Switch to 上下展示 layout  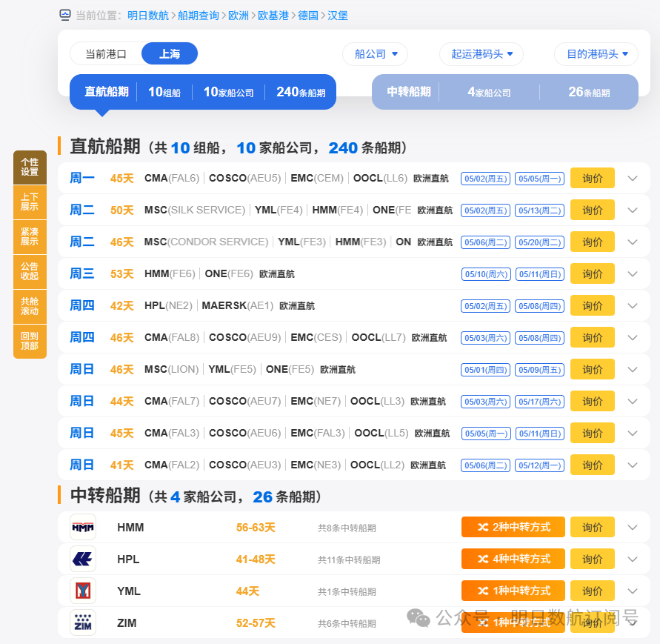(x=30, y=202)
